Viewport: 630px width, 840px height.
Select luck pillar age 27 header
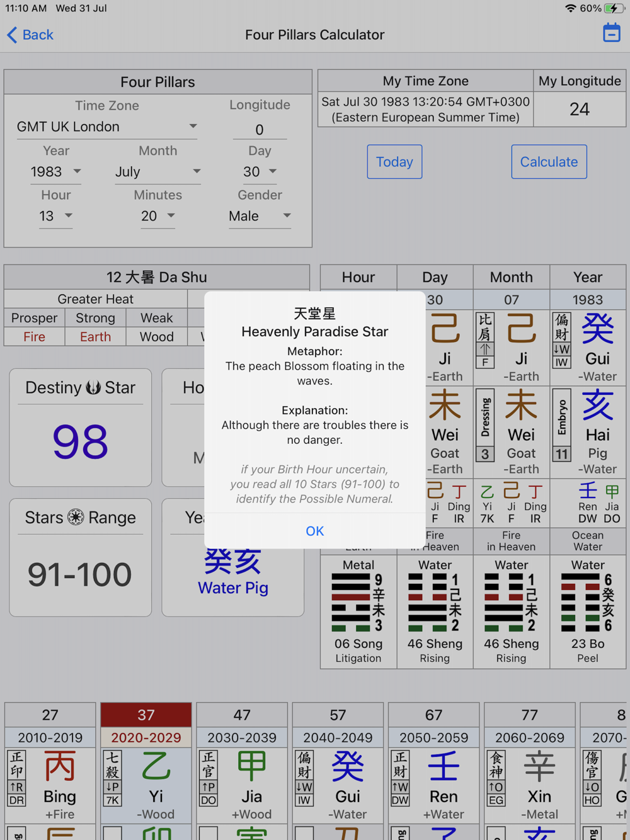coord(50,715)
